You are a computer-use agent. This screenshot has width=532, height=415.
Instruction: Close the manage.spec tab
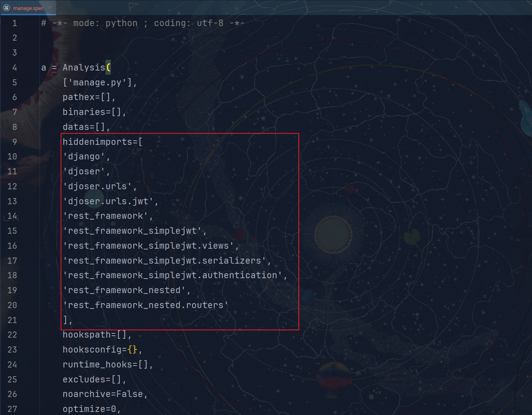[50, 8]
